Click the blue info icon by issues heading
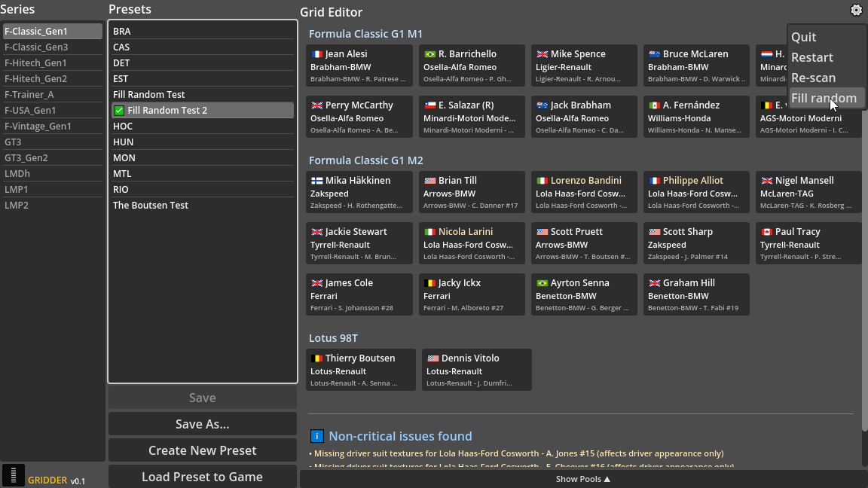Screen dimensions: 868x488 tap(316, 436)
